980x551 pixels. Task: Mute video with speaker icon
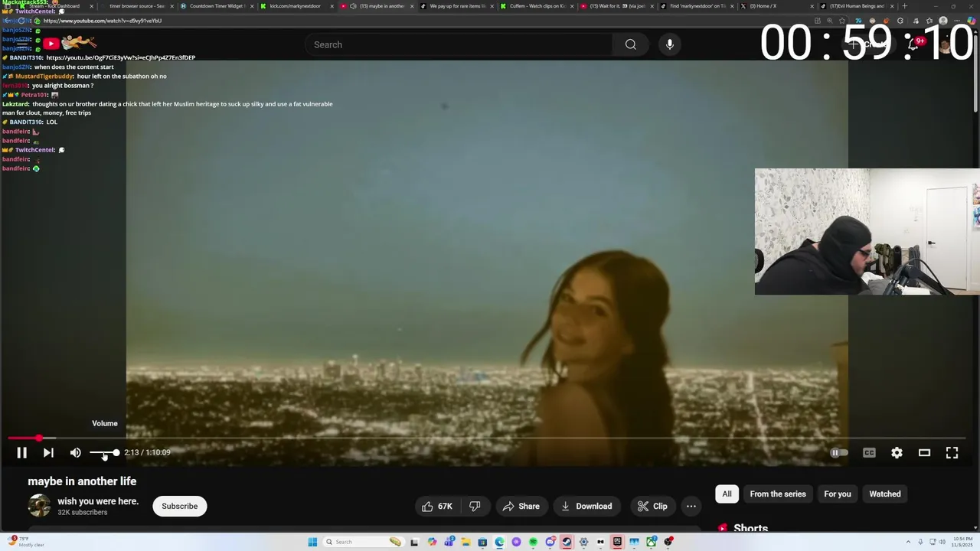coord(75,453)
